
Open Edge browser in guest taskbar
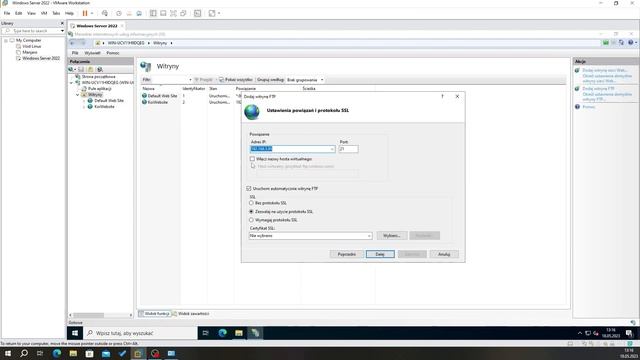point(222,333)
